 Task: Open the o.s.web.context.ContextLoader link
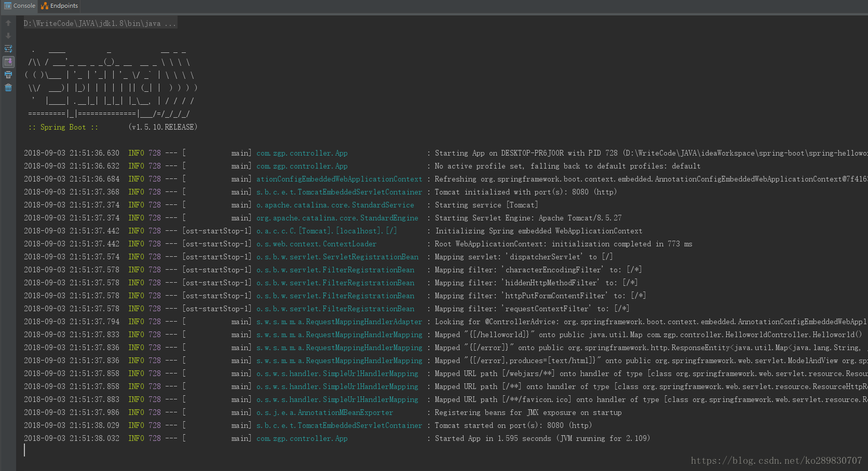pyautogui.click(x=316, y=243)
